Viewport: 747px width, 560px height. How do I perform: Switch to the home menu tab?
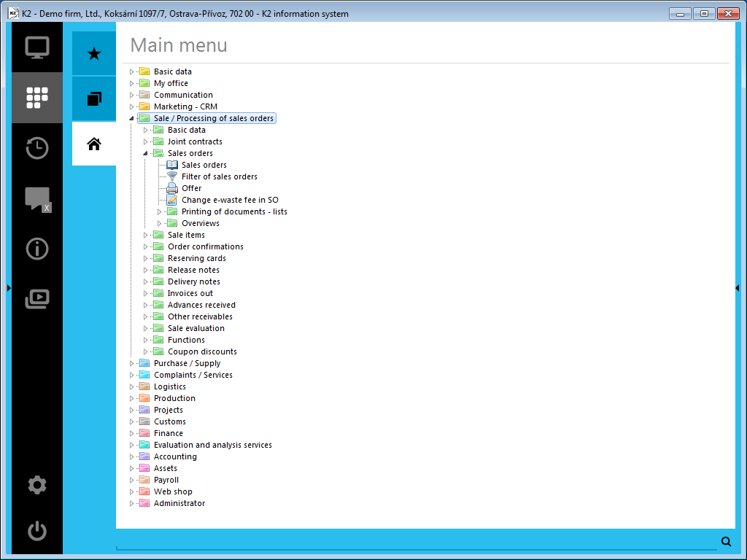pos(94,144)
